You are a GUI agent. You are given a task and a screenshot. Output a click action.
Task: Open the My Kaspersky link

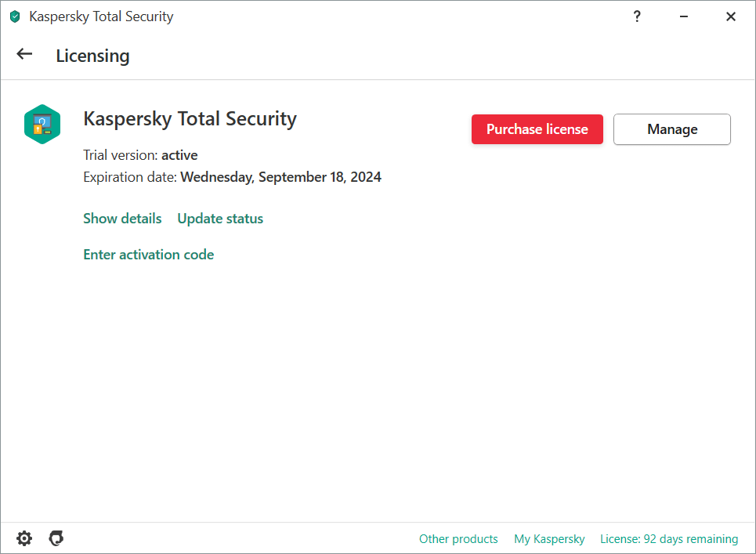[x=549, y=539]
